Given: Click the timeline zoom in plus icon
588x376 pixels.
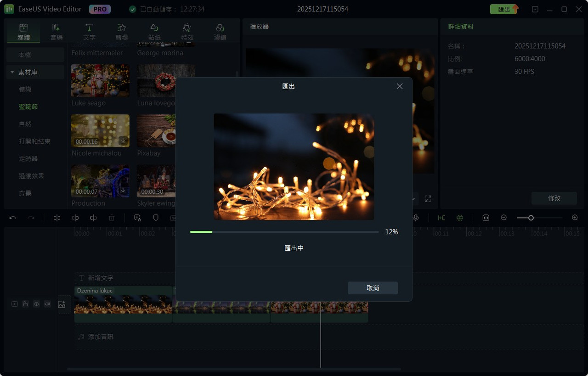Looking at the screenshot, I should 575,218.
